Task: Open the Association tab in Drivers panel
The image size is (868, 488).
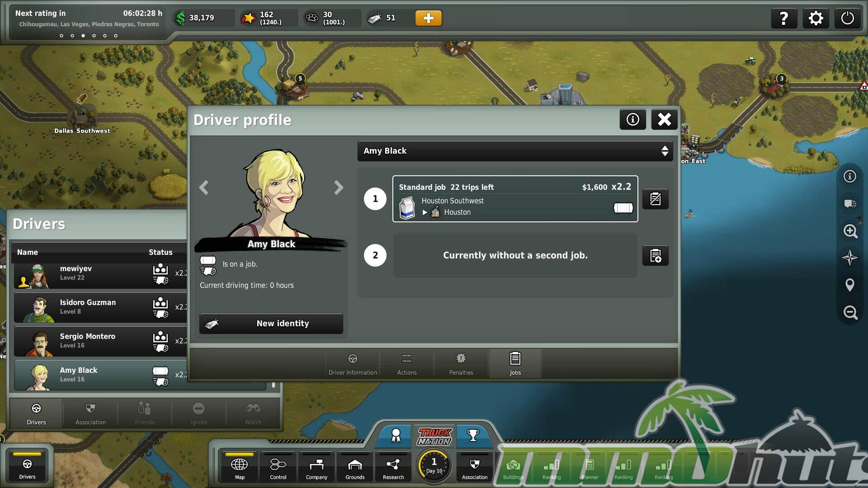Action: pyautogui.click(x=90, y=413)
